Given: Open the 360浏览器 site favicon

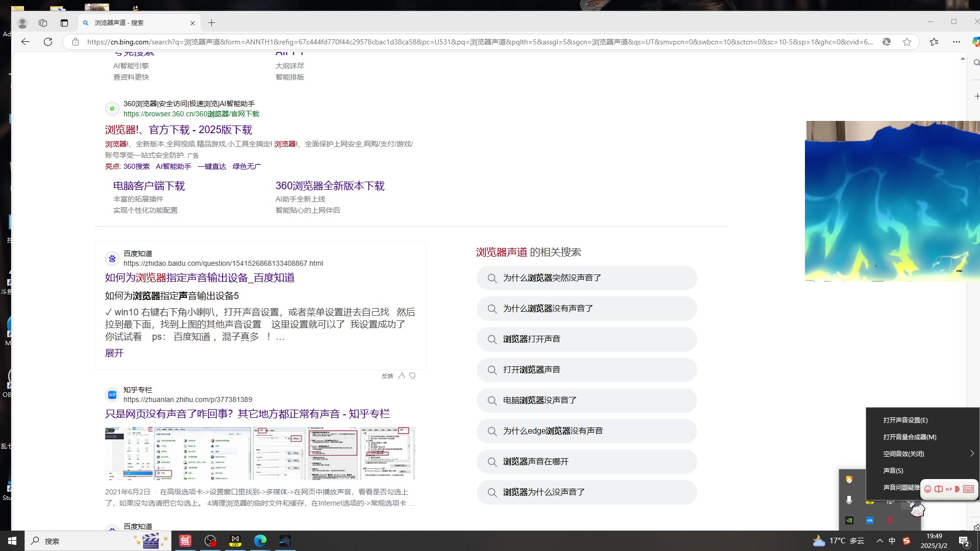Looking at the screenshot, I should pyautogui.click(x=112, y=109).
